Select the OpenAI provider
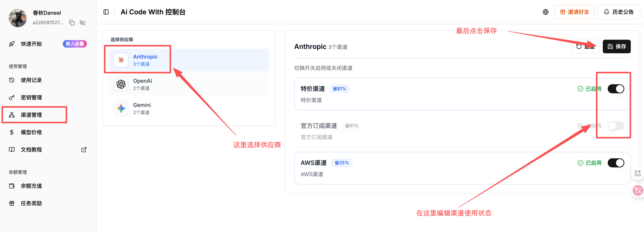The width and height of the screenshot is (644, 232). [189, 84]
